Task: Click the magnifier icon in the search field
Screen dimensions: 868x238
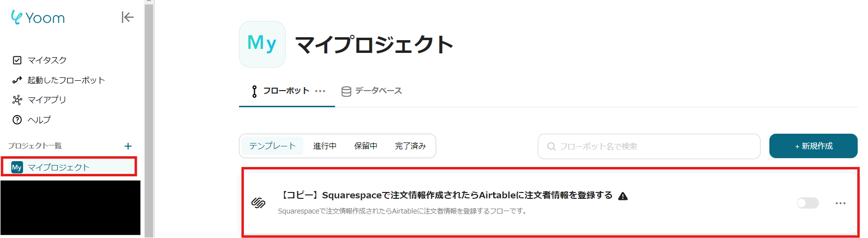Action: [552, 146]
